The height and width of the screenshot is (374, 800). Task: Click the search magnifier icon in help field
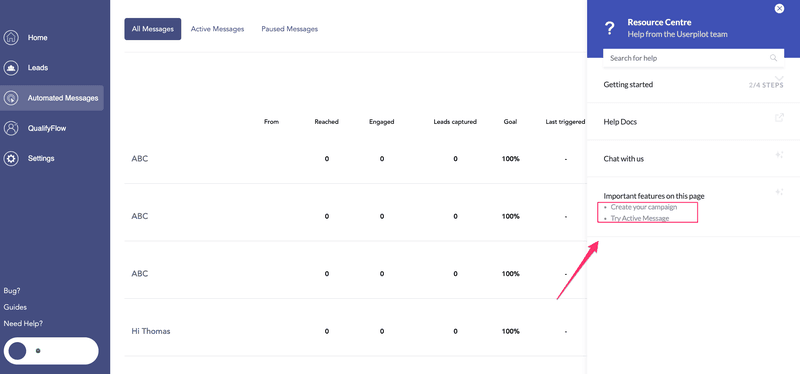click(773, 58)
